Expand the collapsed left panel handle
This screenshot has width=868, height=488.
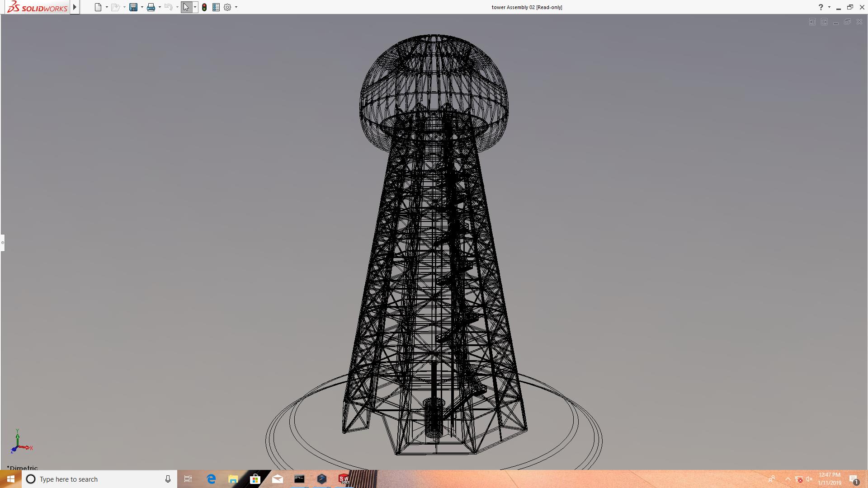pyautogui.click(x=2, y=243)
